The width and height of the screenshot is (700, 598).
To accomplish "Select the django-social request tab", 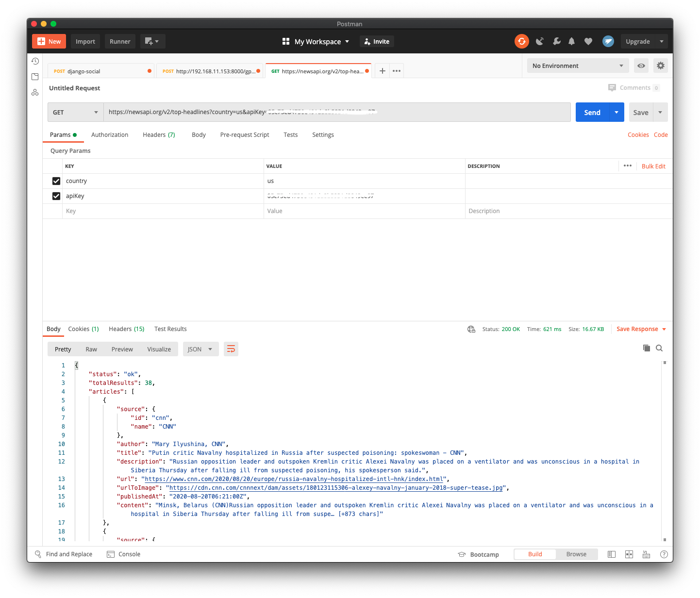I will click(x=101, y=71).
